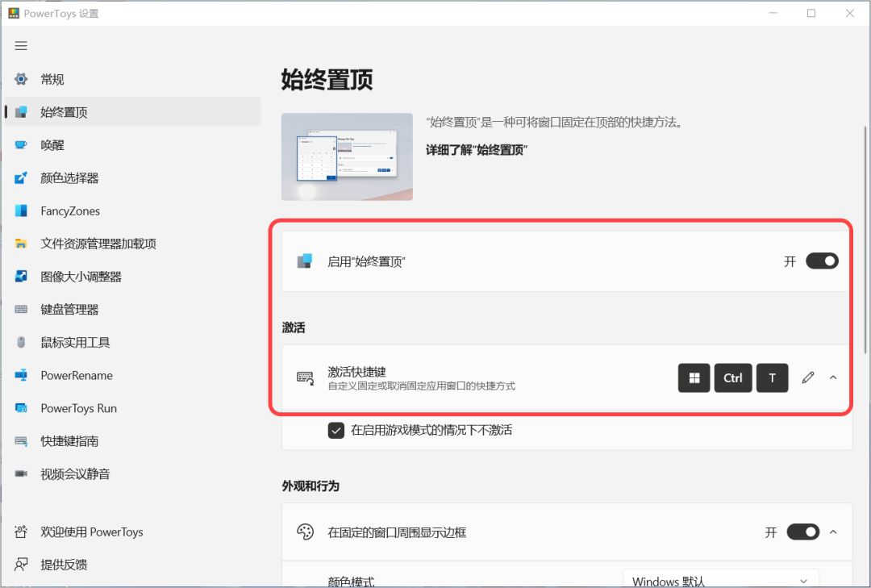Toggle the 启用"始终置顶" switch off
Screen dimensions: 871x588
tap(822, 261)
